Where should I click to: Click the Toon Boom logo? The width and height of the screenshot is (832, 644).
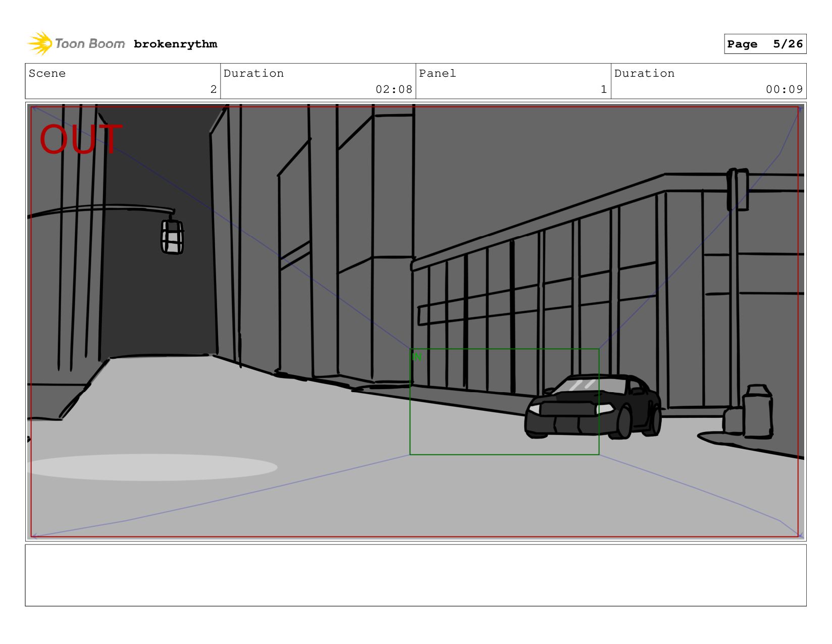point(76,44)
